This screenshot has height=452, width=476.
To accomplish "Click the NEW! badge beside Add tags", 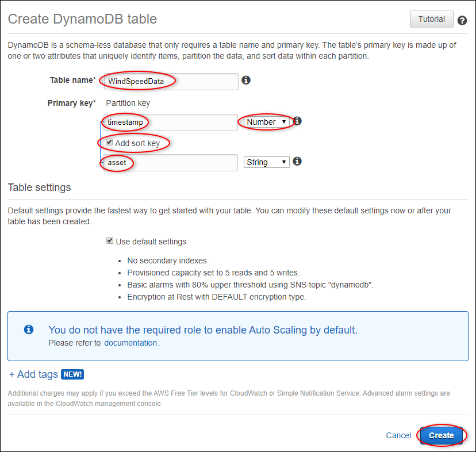I will 73,374.
